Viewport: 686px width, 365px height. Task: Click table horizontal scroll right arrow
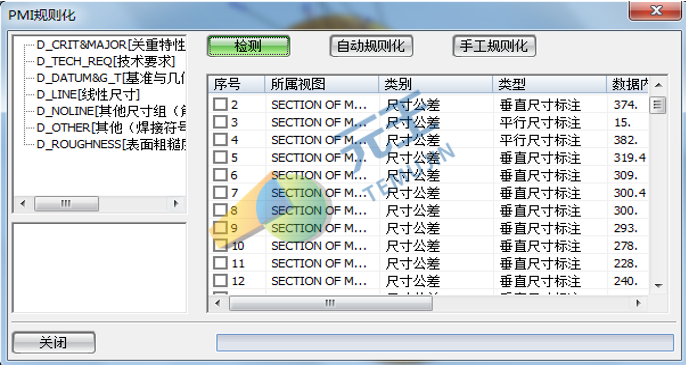[x=638, y=303]
